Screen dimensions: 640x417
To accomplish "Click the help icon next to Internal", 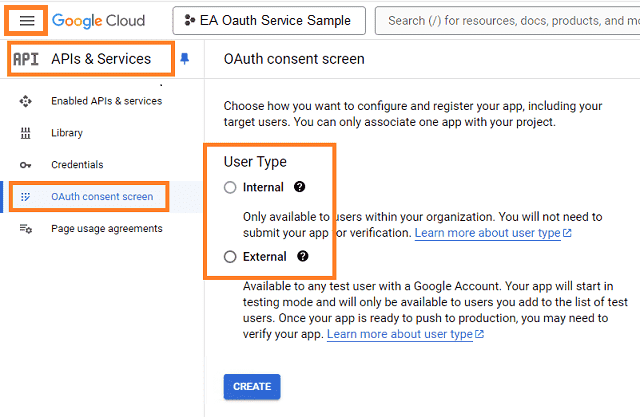I will pos(300,187).
